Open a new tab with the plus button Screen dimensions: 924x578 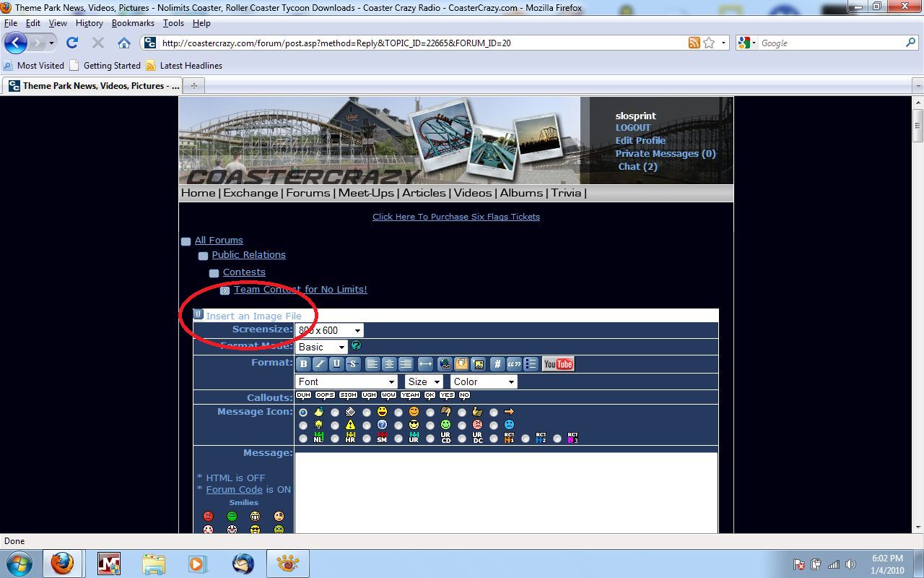[x=193, y=86]
